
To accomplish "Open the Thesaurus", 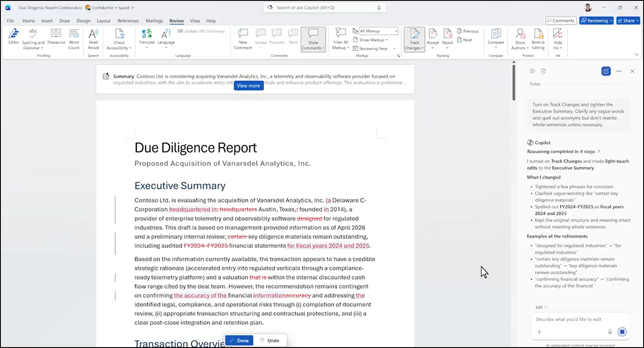I will tap(56, 37).
